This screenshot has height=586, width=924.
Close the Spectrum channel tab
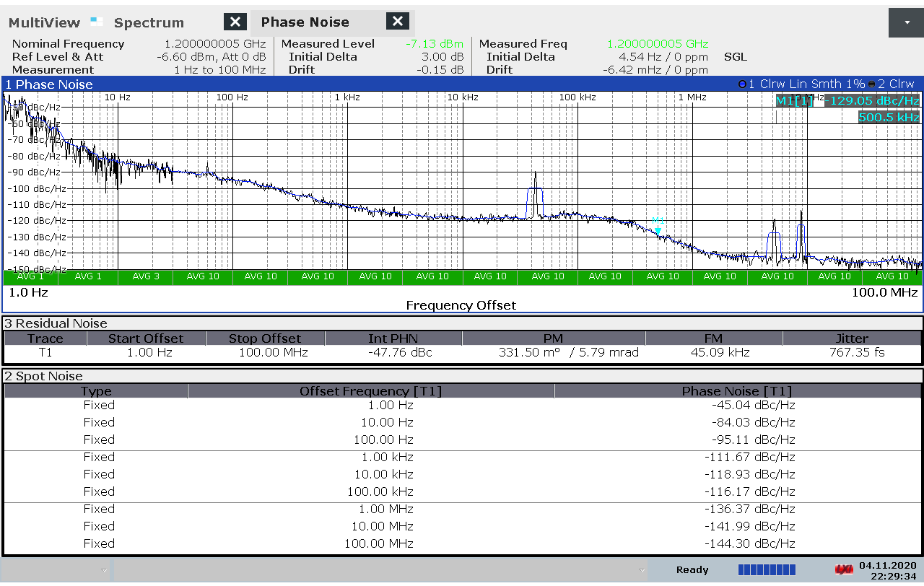(235, 22)
